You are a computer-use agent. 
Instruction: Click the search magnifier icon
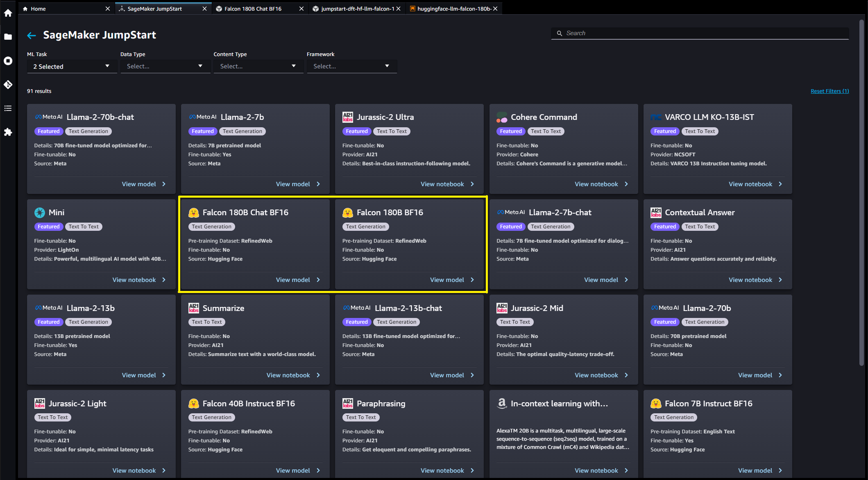tap(559, 33)
